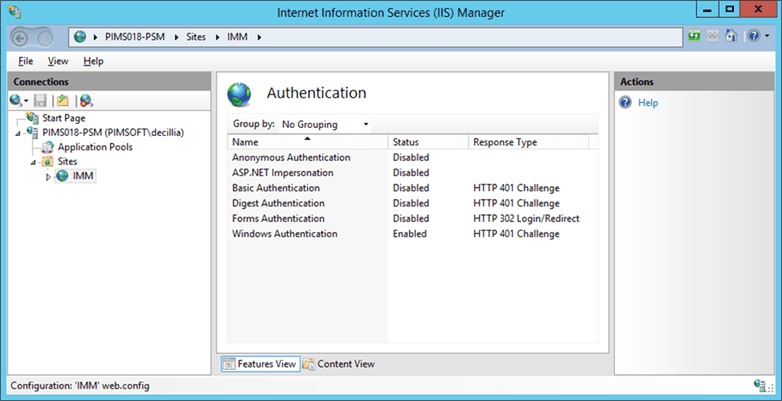The width and height of the screenshot is (782, 401).
Task: Select the Basic Authentication row
Action: point(413,188)
